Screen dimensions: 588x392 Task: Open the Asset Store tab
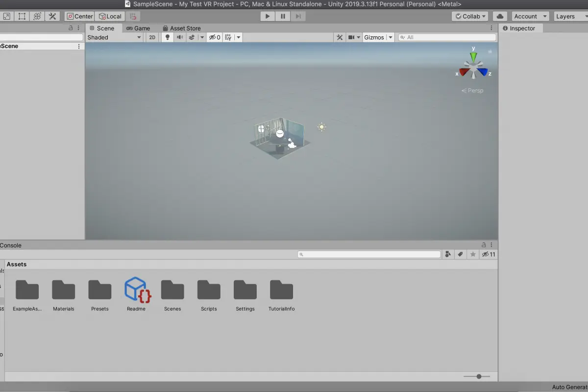182,28
